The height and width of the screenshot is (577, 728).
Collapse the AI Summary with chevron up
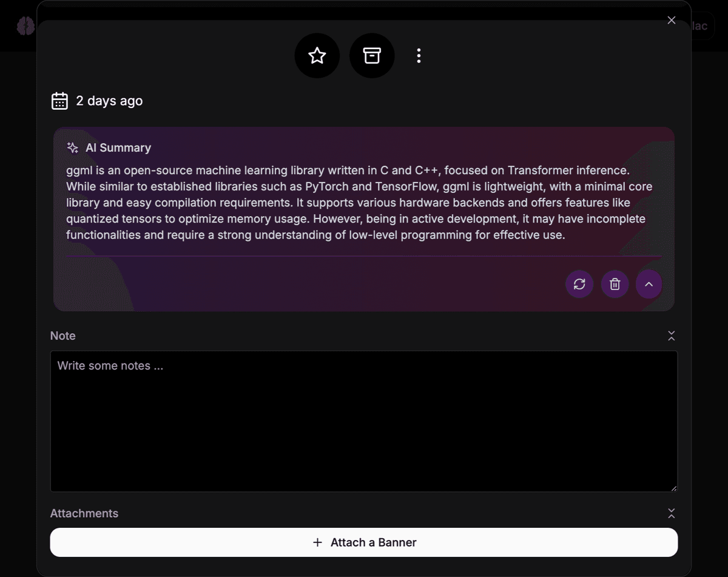point(649,284)
